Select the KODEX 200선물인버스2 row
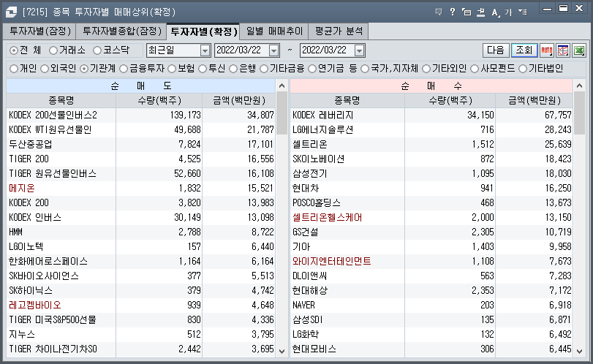Image resolution: width=593 pixels, height=364 pixels. coord(140,115)
